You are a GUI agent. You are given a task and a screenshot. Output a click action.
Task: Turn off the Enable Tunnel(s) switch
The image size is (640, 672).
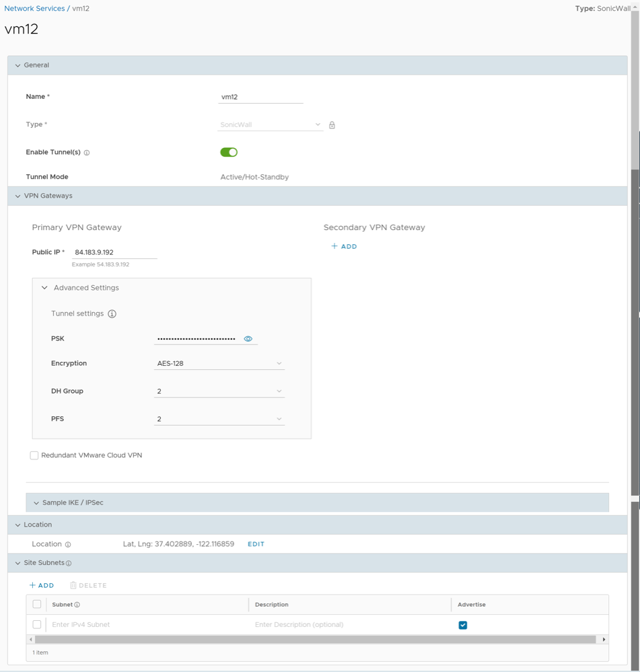click(x=229, y=153)
